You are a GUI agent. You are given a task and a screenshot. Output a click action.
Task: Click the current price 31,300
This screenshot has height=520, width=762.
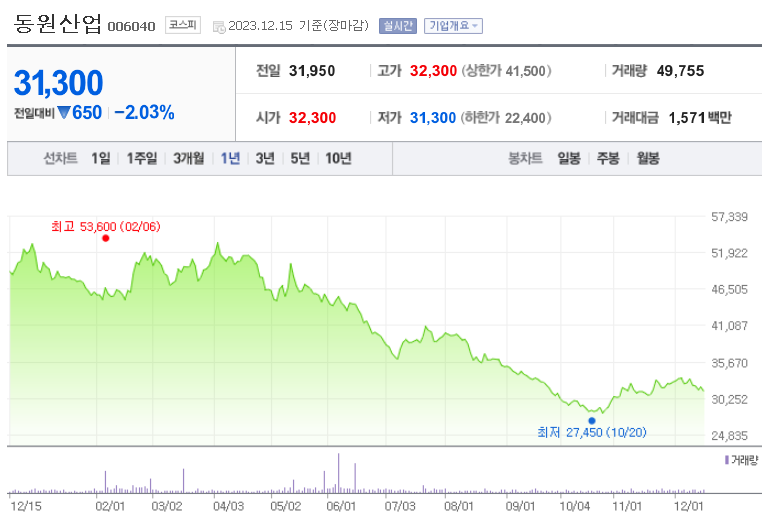[x=58, y=83]
